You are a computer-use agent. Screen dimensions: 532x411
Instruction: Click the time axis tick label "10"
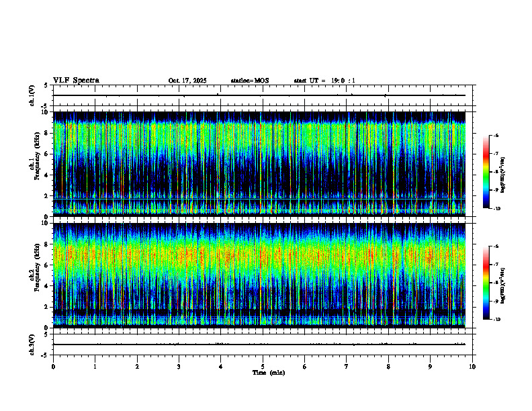pos(472,367)
